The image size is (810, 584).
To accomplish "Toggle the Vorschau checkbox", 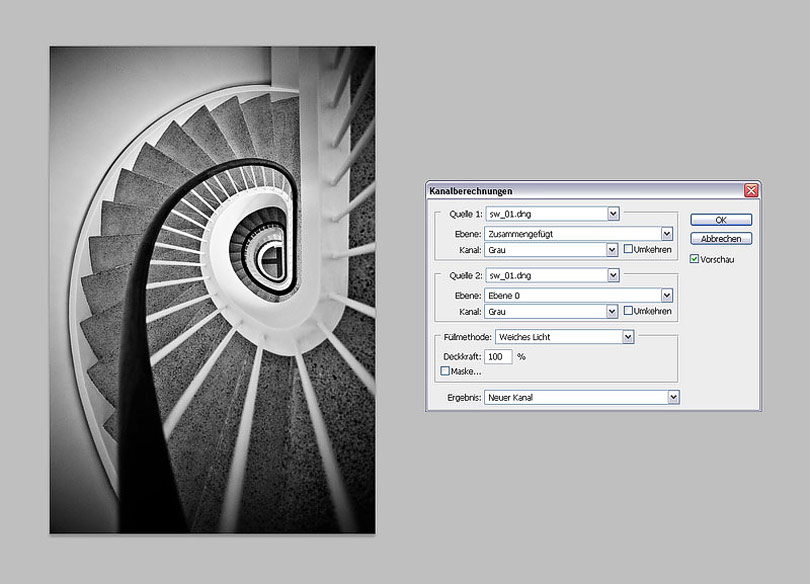I will (x=694, y=259).
